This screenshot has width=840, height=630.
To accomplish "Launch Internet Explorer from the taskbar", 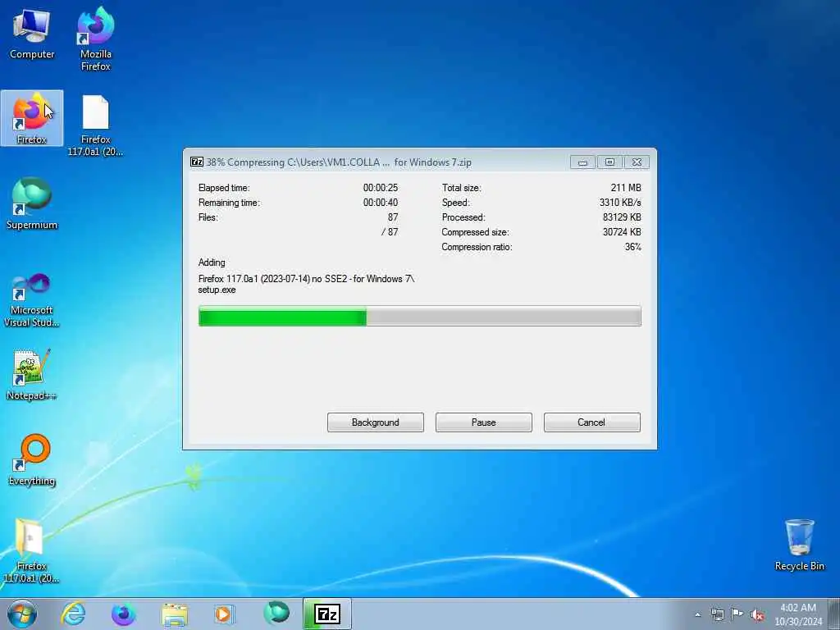I will coord(73,614).
